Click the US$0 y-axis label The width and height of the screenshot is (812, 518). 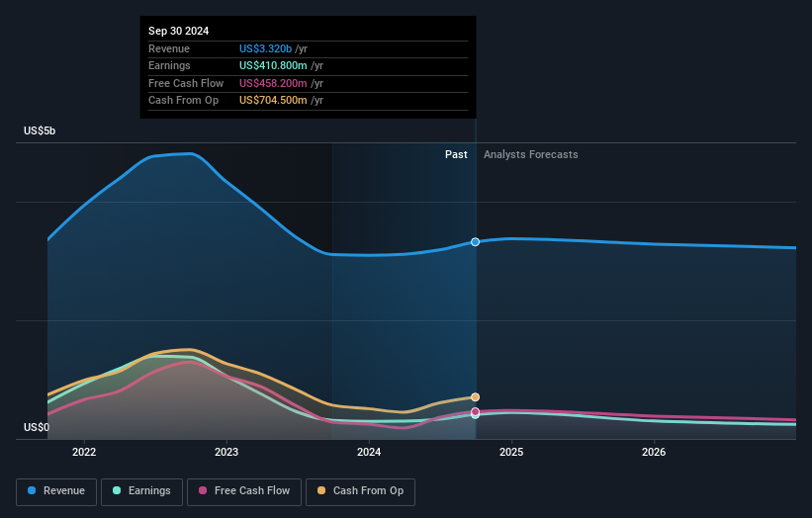pyautogui.click(x=37, y=427)
